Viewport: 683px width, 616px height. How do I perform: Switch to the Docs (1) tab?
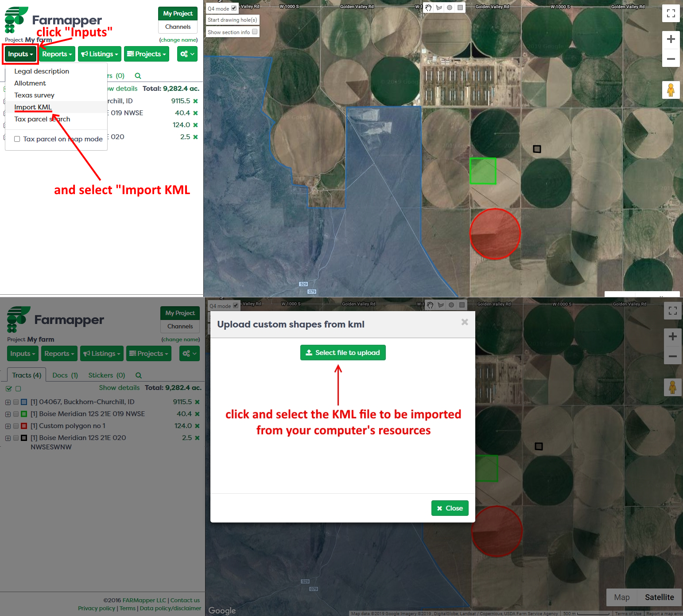[x=65, y=375]
